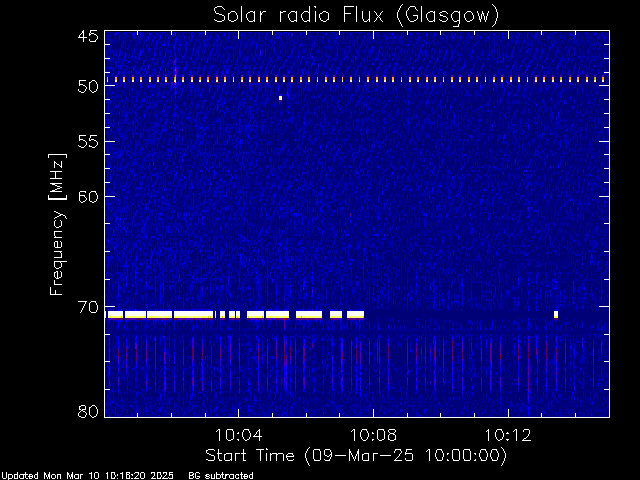Click the 'Start Time (09-Mar-25 10:00:00)' label
640x480 pixels.
356,456
